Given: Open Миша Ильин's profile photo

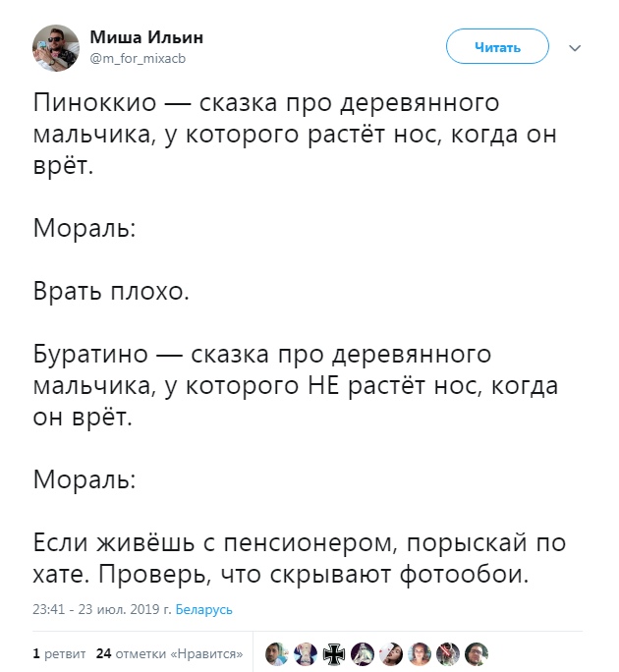Looking at the screenshot, I should 55,46.
